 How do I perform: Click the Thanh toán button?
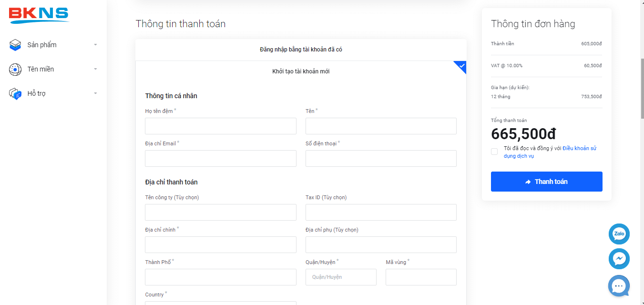pyautogui.click(x=547, y=182)
